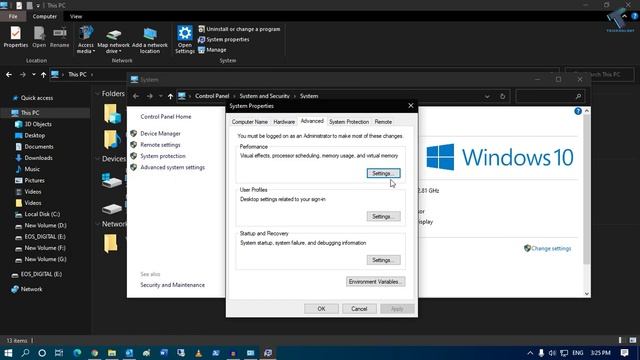Click the taskbar search icon
Viewport: 640px width, 360px height.
[25, 353]
